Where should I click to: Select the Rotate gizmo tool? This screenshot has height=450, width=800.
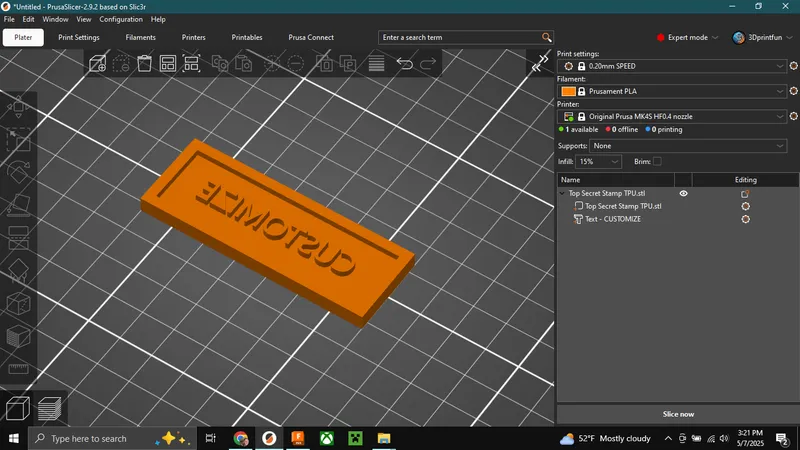tap(18, 172)
